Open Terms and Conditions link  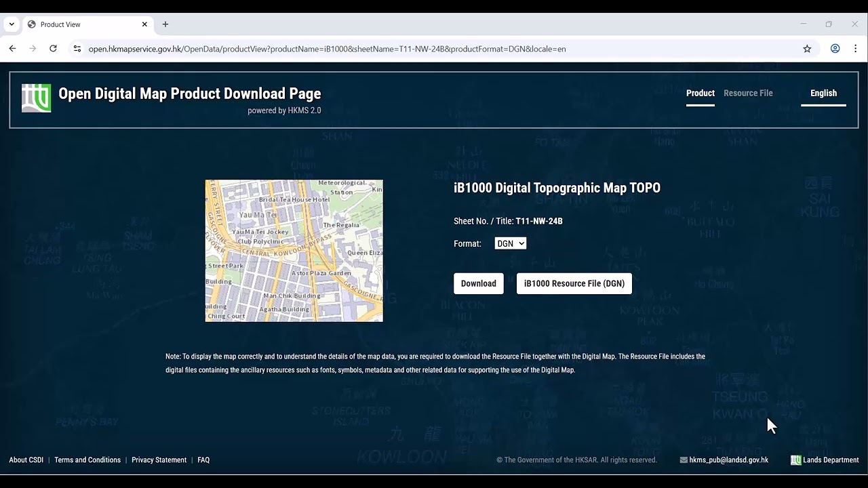[x=87, y=460]
